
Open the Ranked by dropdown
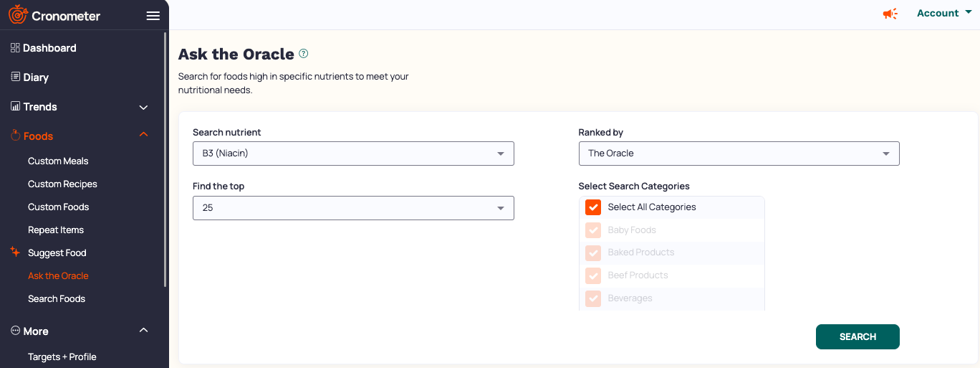[739, 154]
